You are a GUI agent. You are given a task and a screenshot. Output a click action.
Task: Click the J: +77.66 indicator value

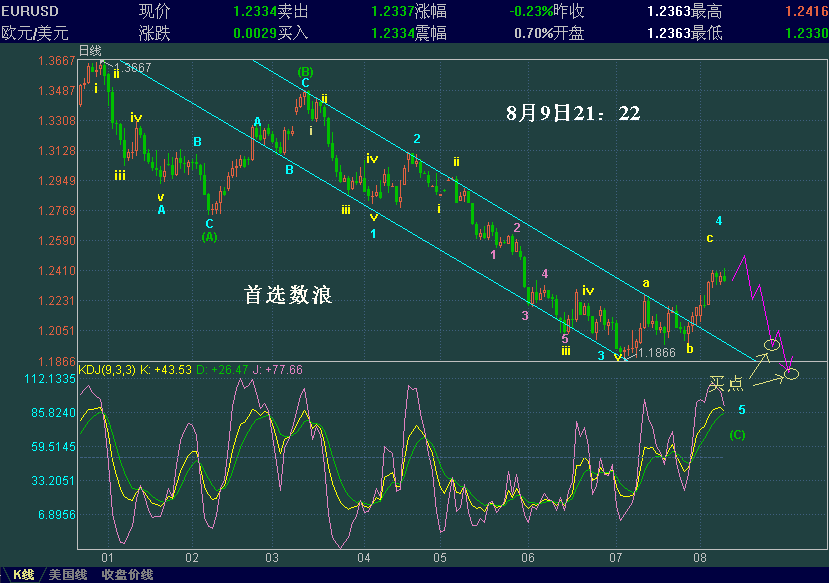click(x=278, y=370)
